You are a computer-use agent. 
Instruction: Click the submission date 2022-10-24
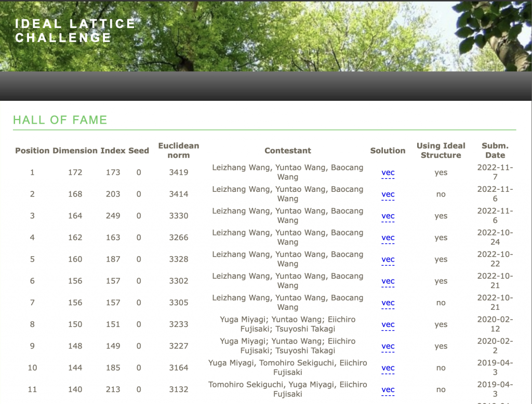point(495,237)
